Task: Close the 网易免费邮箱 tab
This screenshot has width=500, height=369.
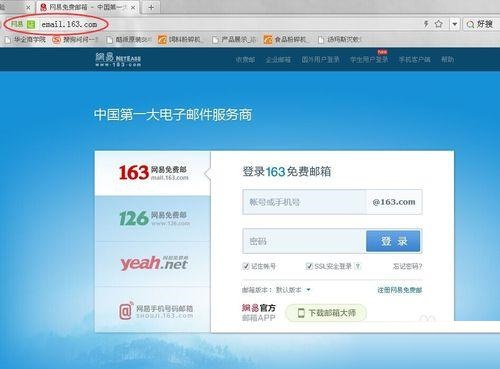Action: pos(133,7)
